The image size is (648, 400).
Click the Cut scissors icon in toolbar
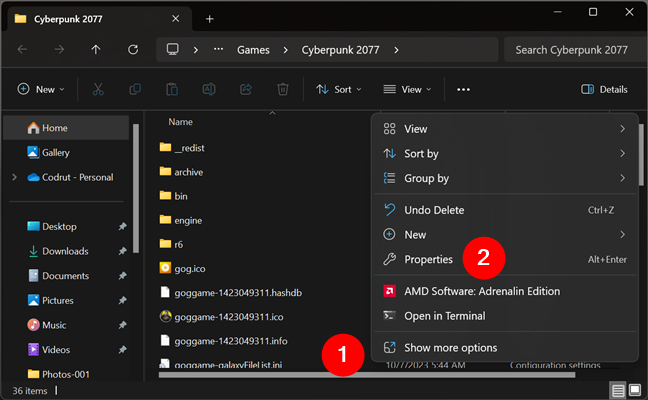pyautogui.click(x=98, y=89)
